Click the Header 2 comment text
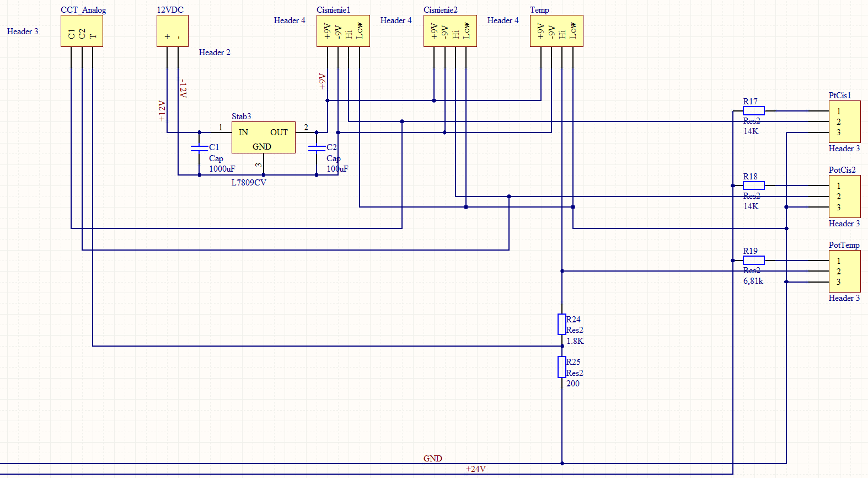The height and width of the screenshot is (478, 868). pos(215,52)
